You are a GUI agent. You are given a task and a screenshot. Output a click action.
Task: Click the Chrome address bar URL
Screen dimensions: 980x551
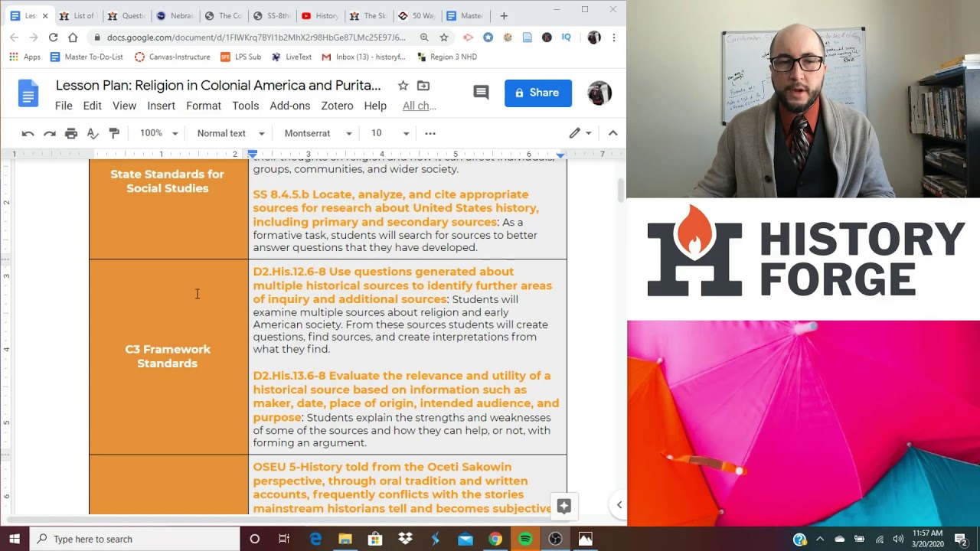256,37
